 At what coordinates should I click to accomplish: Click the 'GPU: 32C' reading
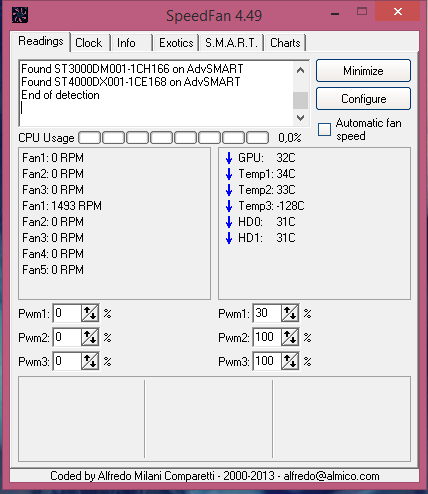pos(267,158)
